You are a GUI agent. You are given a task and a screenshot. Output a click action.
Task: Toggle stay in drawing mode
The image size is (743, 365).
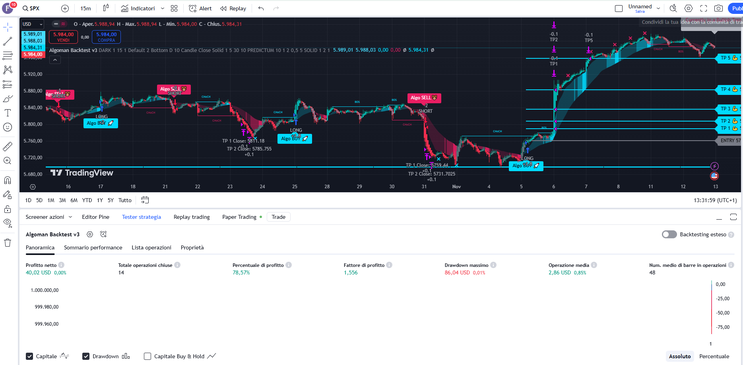[7, 194]
